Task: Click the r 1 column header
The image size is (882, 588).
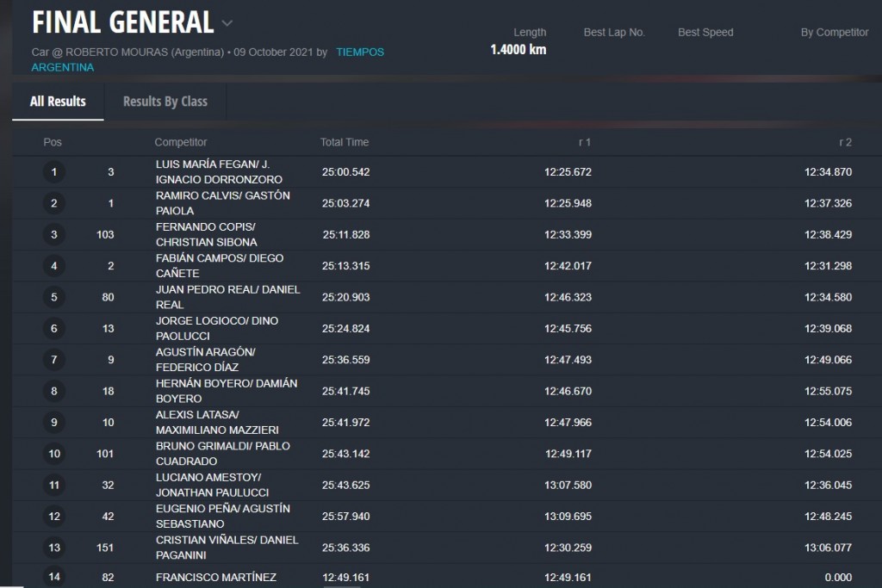Action: coord(584,142)
